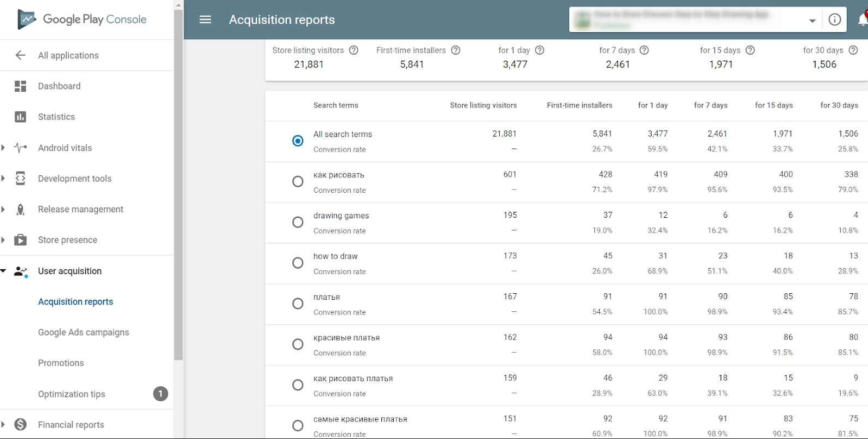Click the back arrow beside All applications
868x439 pixels.
(x=20, y=55)
